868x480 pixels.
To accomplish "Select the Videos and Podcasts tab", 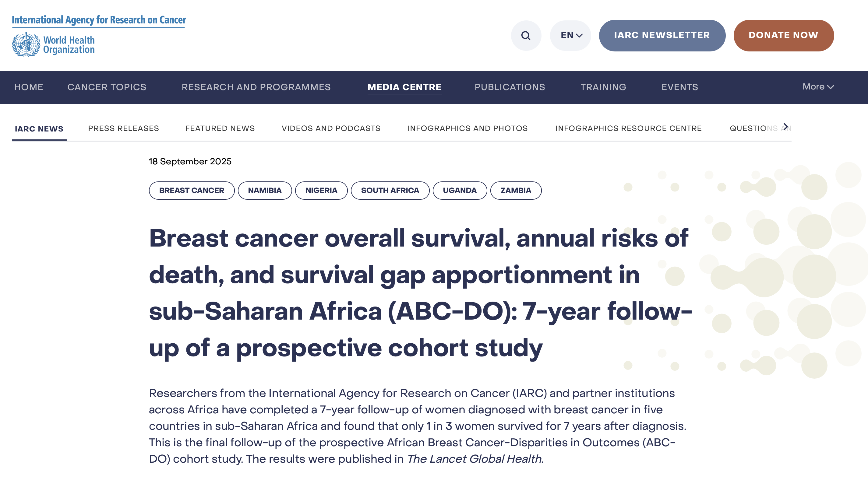I will tap(331, 128).
